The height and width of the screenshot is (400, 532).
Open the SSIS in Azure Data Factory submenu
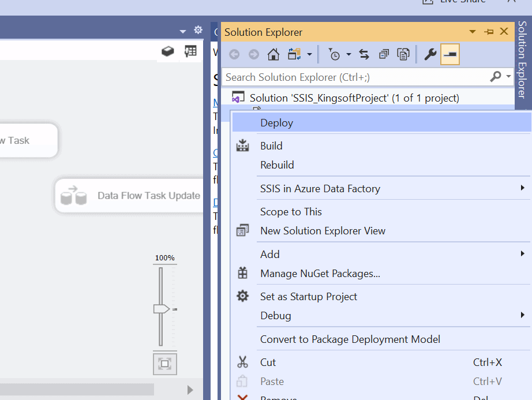[382, 188]
